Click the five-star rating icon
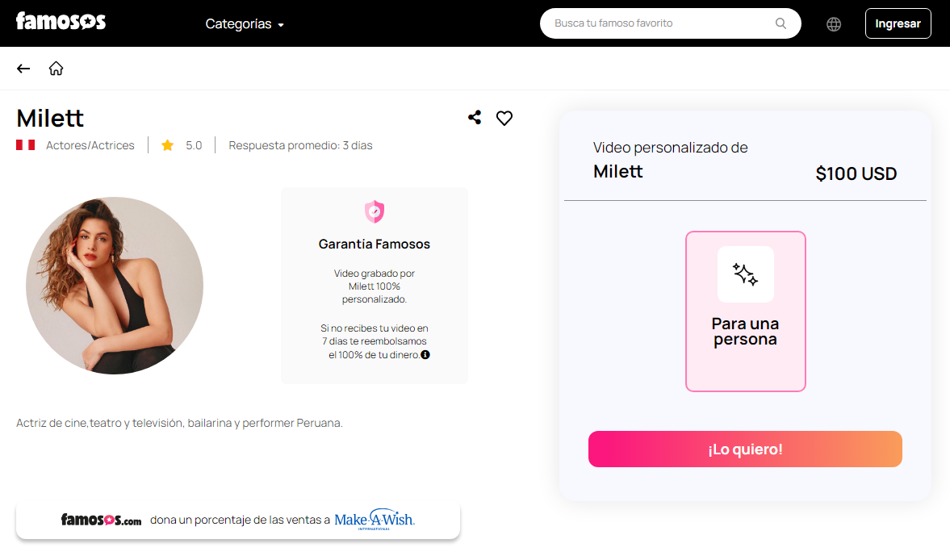Screen dimensions: 950x560 pyautogui.click(x=168, y=145)
